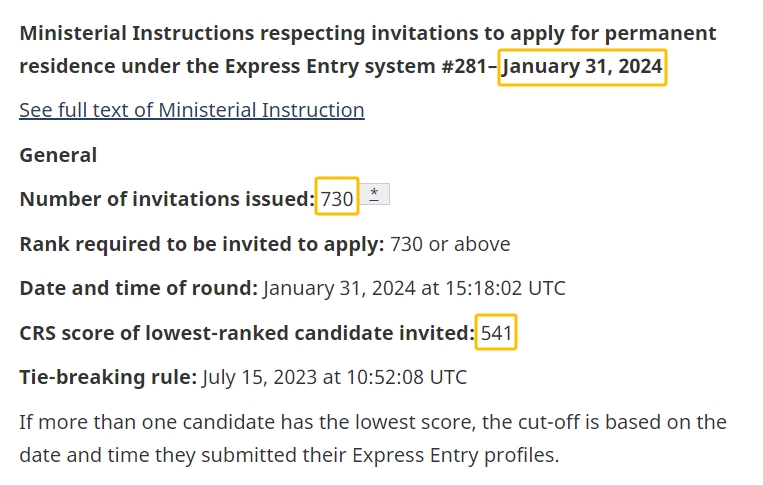Click the General subheading

58,155
